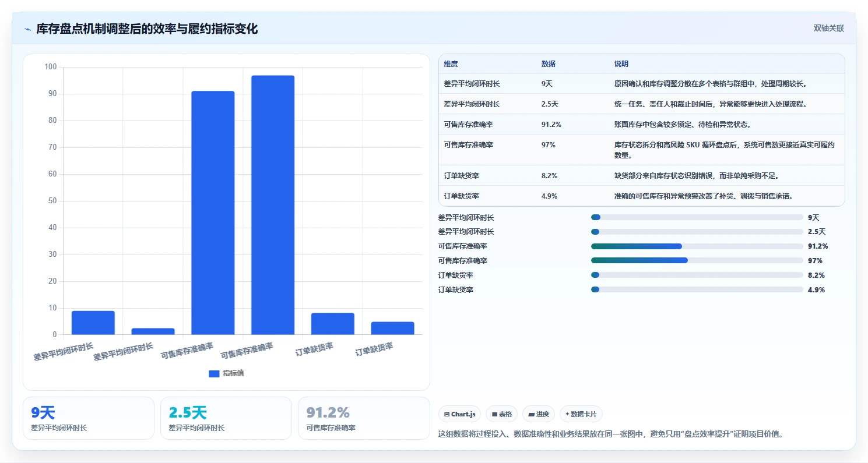Click the 2.5天 progress bar track
The width and height of the screenshot is (868, 463).
697,232
